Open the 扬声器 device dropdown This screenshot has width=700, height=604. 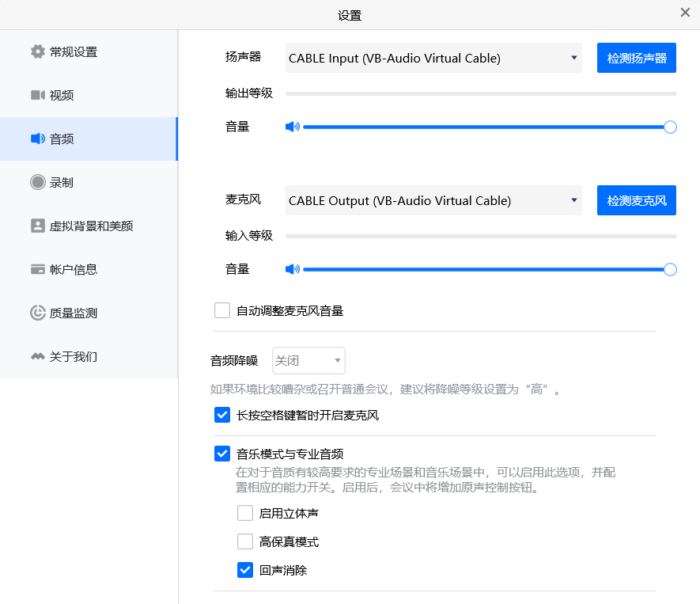(433, 58)
